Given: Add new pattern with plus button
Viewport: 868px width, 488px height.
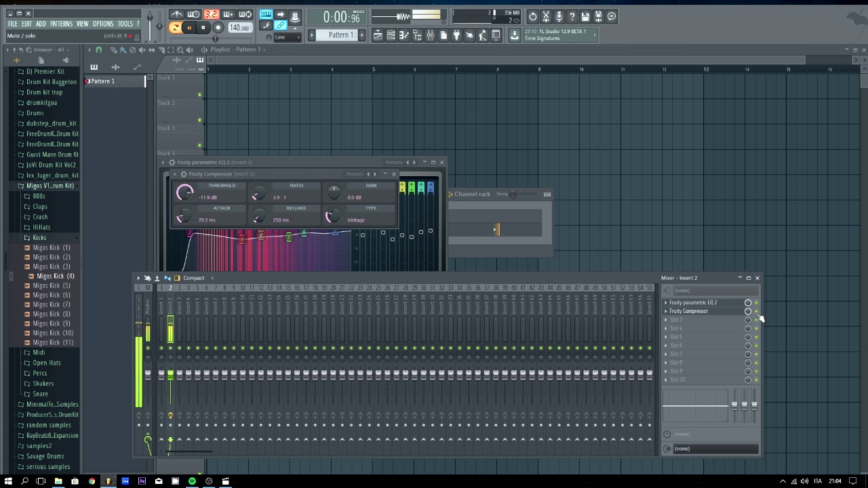Looking at the screenshot, I should tap(361, 35).
